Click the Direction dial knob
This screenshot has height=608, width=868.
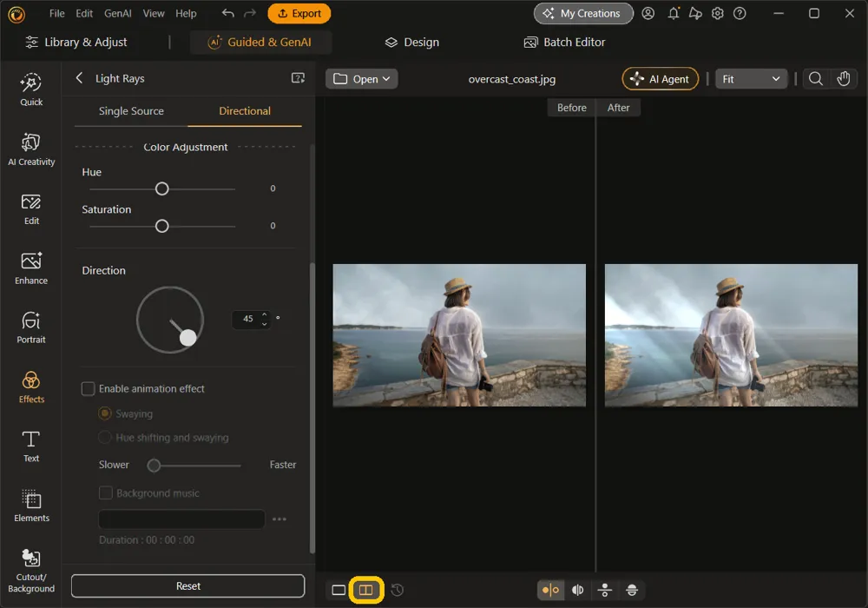(187, 338)
